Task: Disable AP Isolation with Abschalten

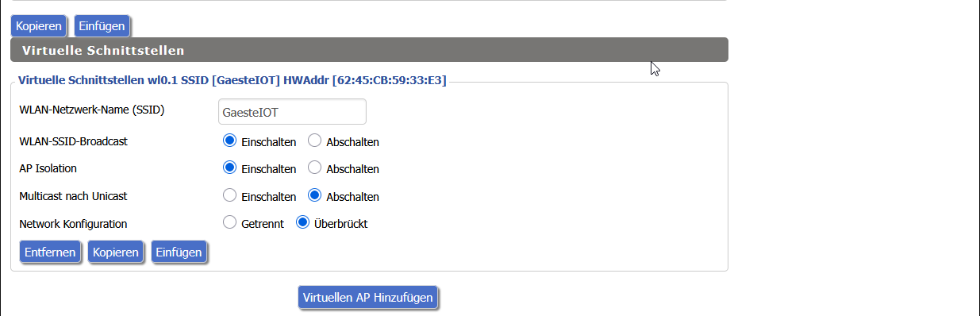Action: (x=314, y=168)
